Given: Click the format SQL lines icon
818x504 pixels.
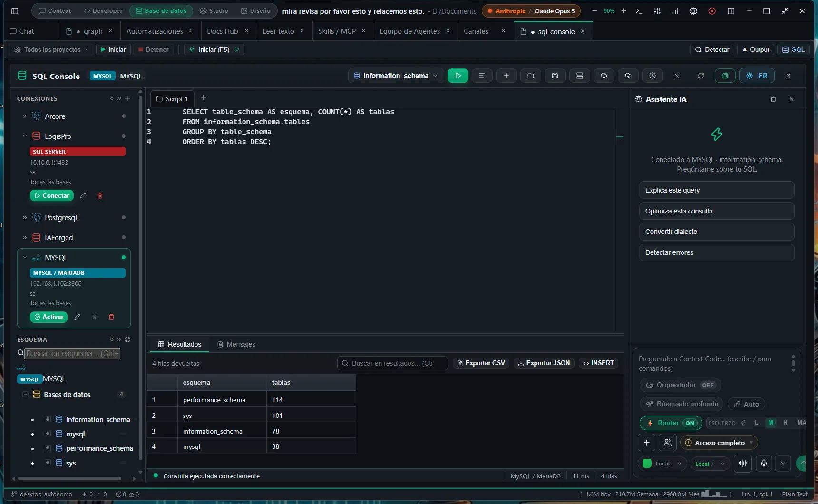Looking at the screenshot, I should pos(482,76).
